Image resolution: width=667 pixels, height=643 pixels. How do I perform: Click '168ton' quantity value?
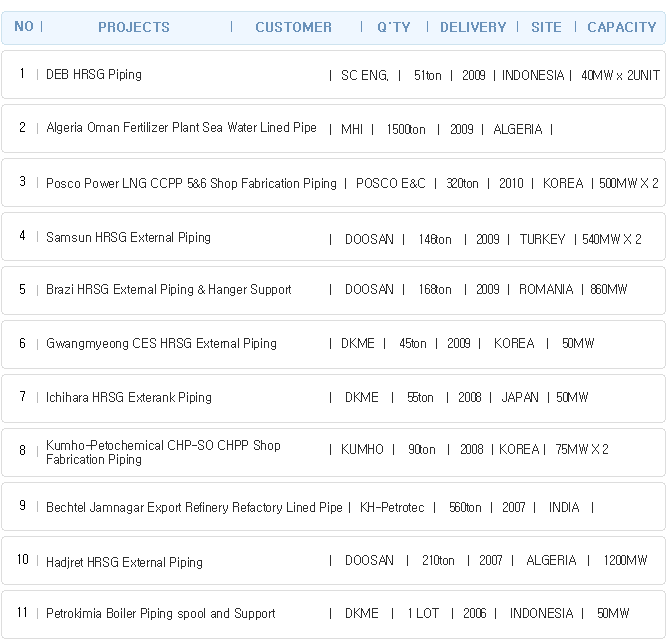[435, 290]
